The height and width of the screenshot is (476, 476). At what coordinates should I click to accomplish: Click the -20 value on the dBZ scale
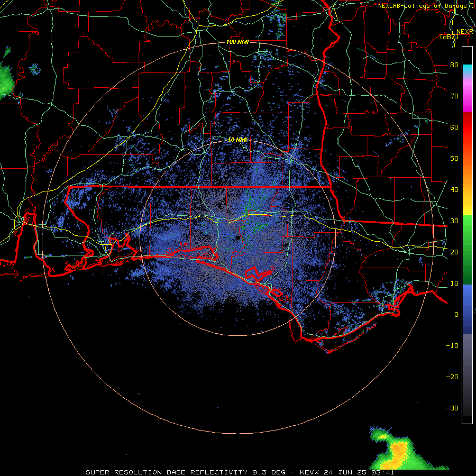click(x=452, y=377)
